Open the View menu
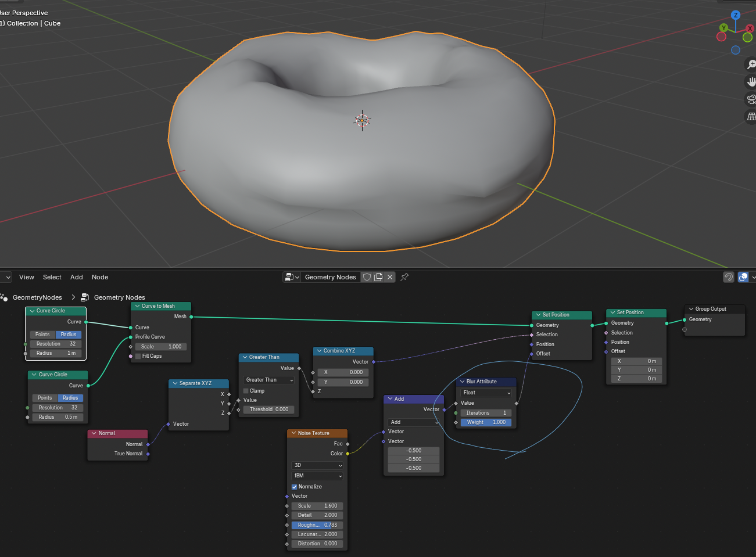 pyautogui.click(x=27, y=277)
